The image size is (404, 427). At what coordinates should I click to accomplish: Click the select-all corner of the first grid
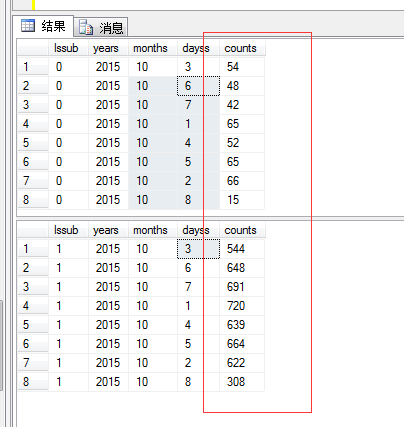pyautogui.click(x=33, y=48)
